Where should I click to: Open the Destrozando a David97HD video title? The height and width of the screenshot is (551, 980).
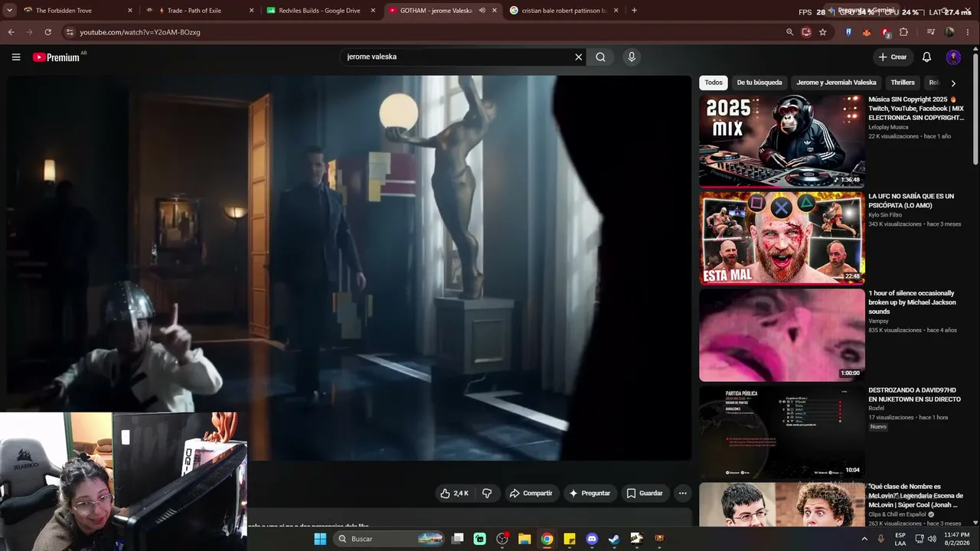914,394
